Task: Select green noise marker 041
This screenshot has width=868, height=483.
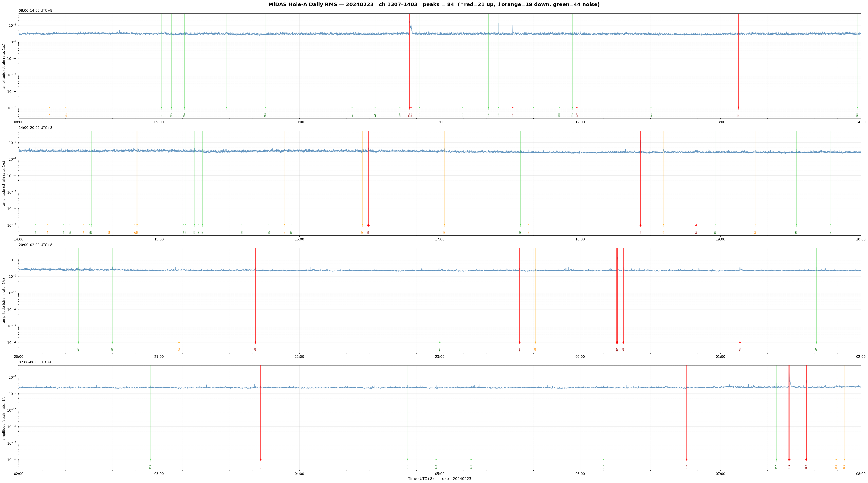Action: click(x=242, y=225)
